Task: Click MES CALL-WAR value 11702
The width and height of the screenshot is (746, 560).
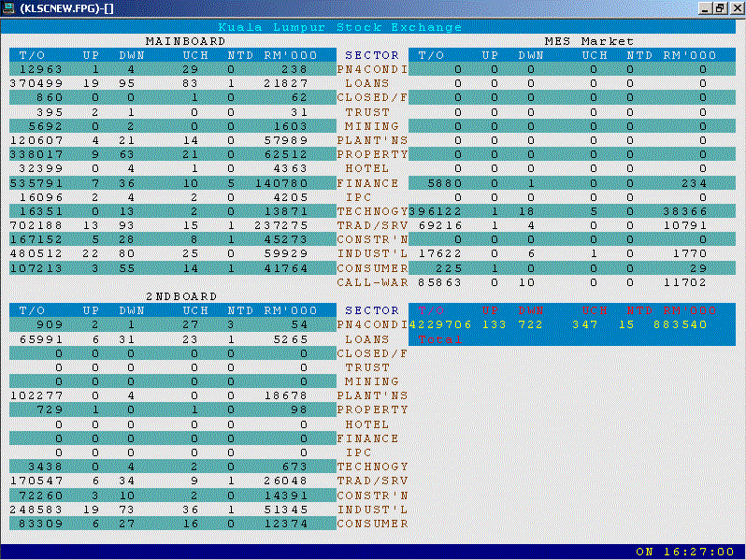Action: click(x=685, y=282)
